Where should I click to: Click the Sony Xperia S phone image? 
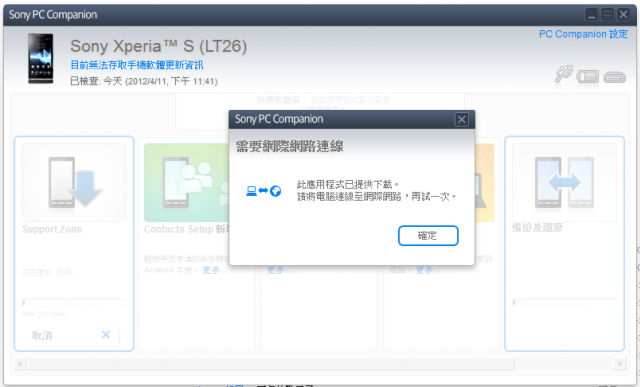tap(40, 58)
